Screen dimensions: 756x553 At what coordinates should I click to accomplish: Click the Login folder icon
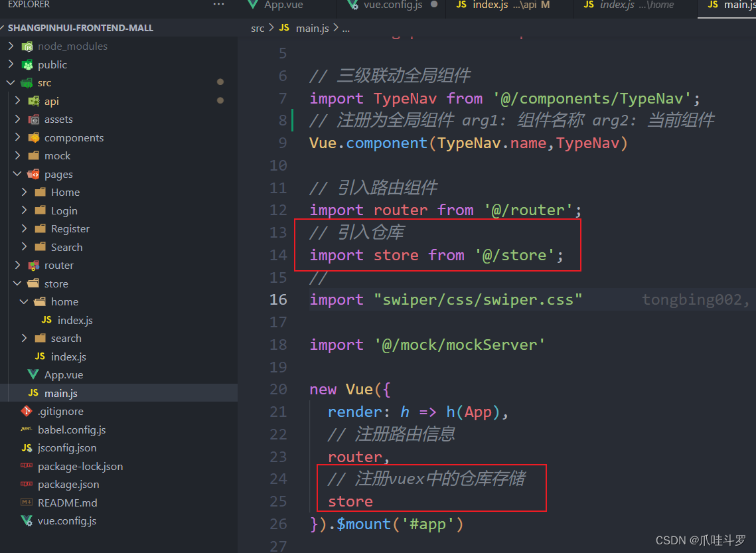[x=40, y=210]
